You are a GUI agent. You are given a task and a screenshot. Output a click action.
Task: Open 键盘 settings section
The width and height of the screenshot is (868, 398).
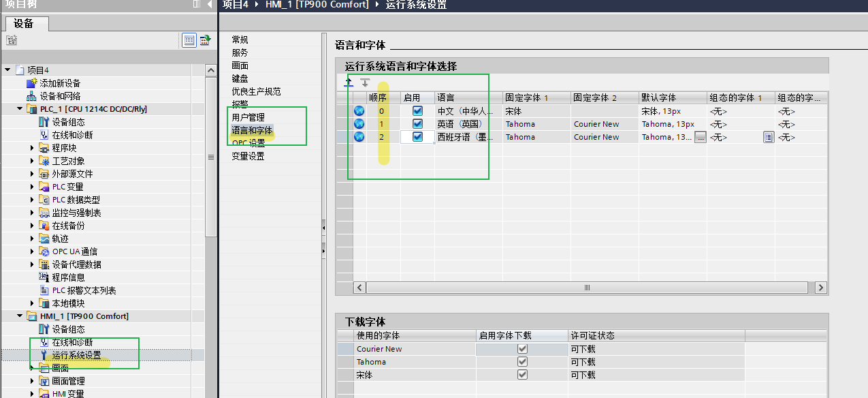[240, 78]
